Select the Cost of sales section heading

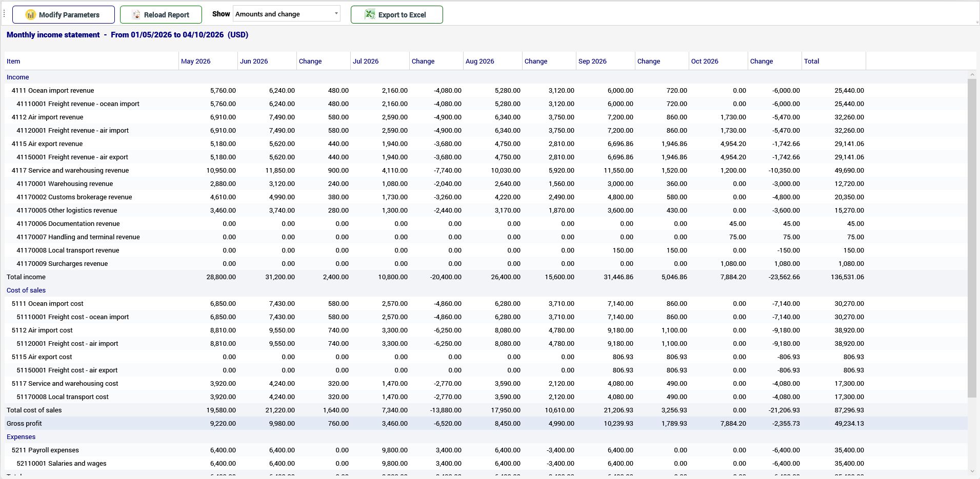[26, 290]
